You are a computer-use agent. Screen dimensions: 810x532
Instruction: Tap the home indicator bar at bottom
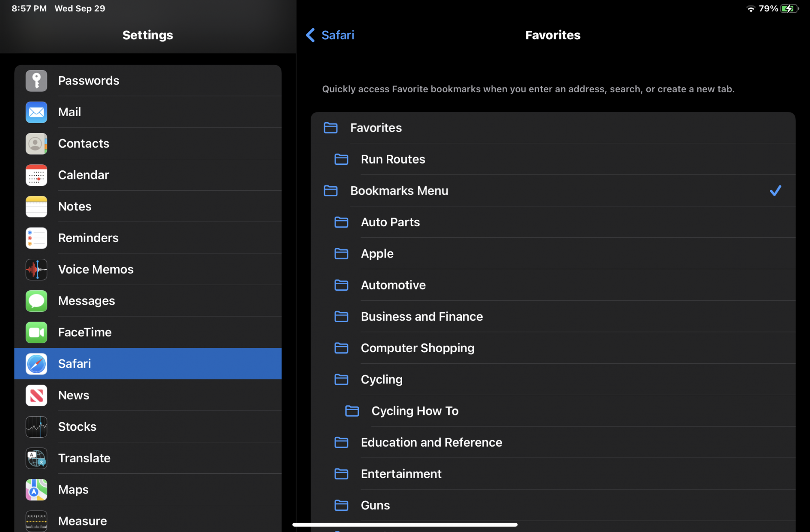pyautogui.click(x=405, y=525)
